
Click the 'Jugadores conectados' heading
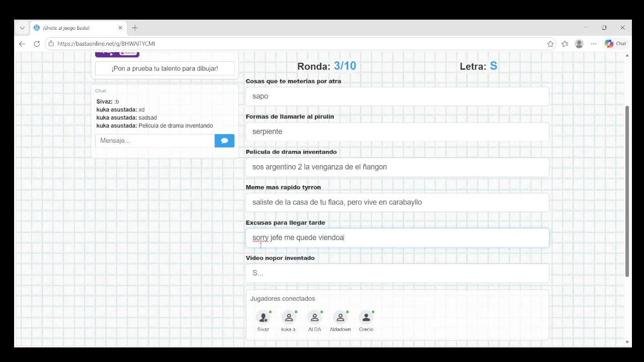[x=283, y=299]
